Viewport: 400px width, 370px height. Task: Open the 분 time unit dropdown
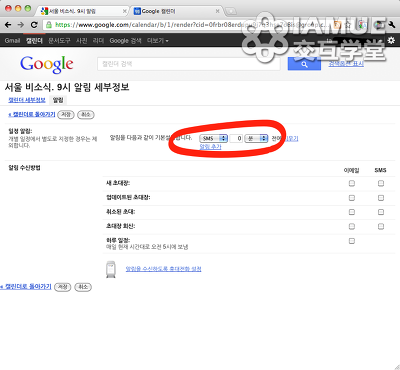point(256,138)
